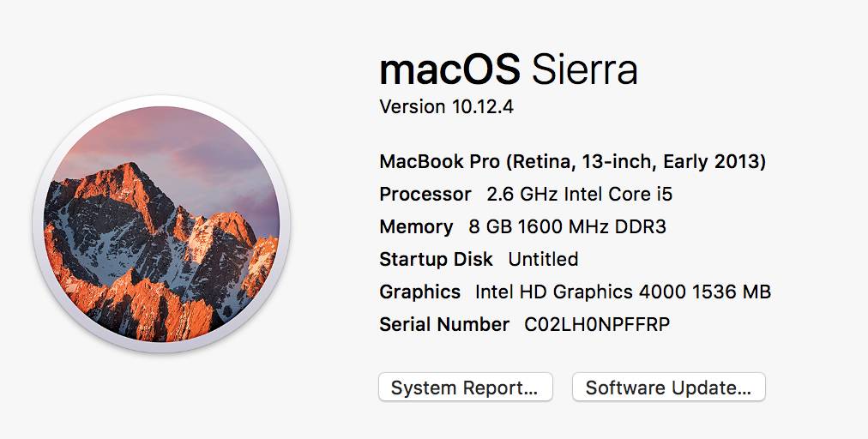Screen dimensions: 868x439
Task: Click the word Sierra in the heading
Action: click(585, 69)
